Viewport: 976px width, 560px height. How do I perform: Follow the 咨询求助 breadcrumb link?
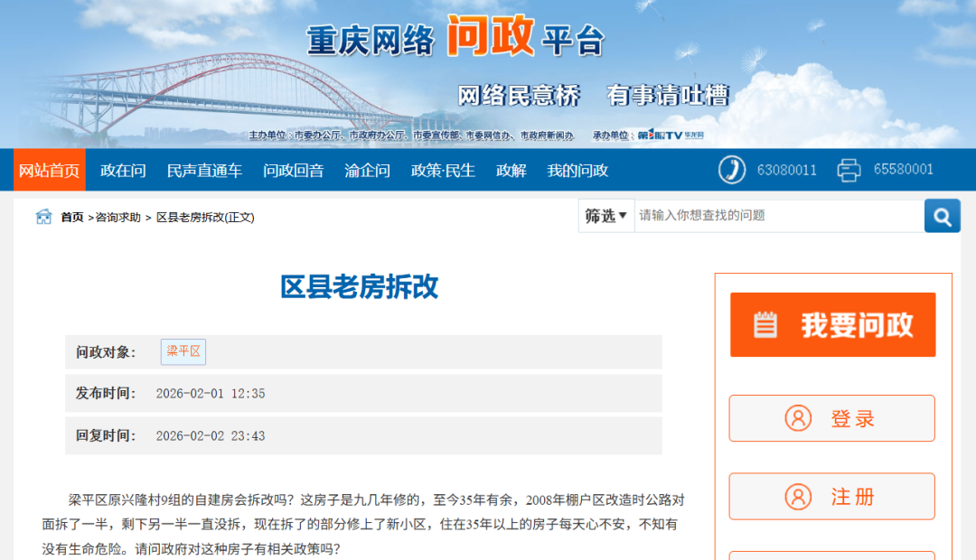(x=118, y=218)
